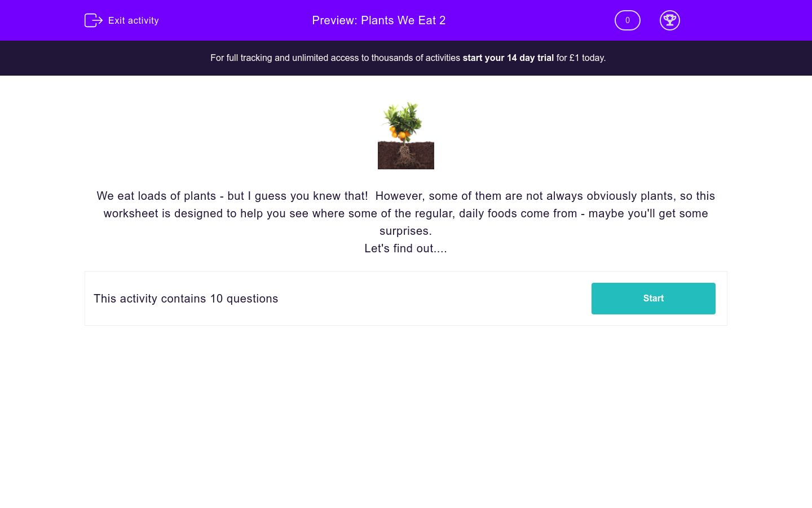Screen dimensions: 812x508
Task: Click the for £1 today banner text
Action: tap(580, 58)
